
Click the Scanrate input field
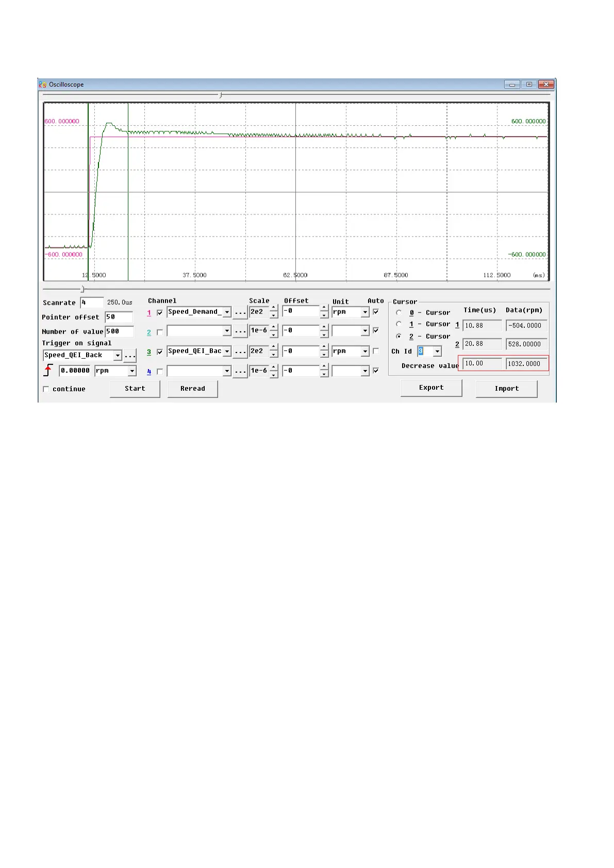click(92, 303)
